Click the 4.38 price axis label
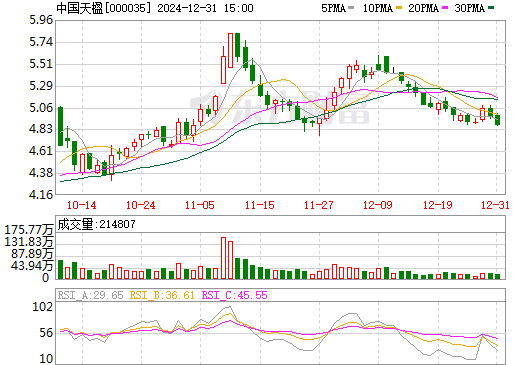Viewport: 520px width, 365px height. pyautogui.click(x=41, y=173)
